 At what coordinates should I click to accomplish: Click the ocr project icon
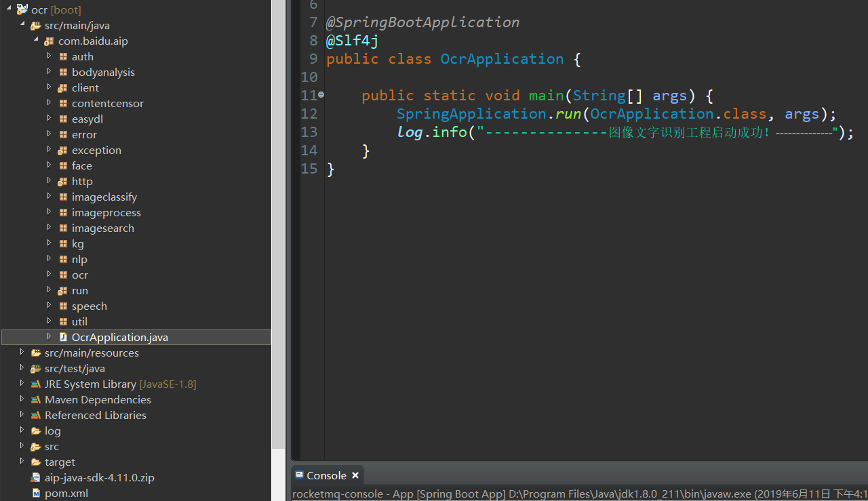tap(22, 10)
